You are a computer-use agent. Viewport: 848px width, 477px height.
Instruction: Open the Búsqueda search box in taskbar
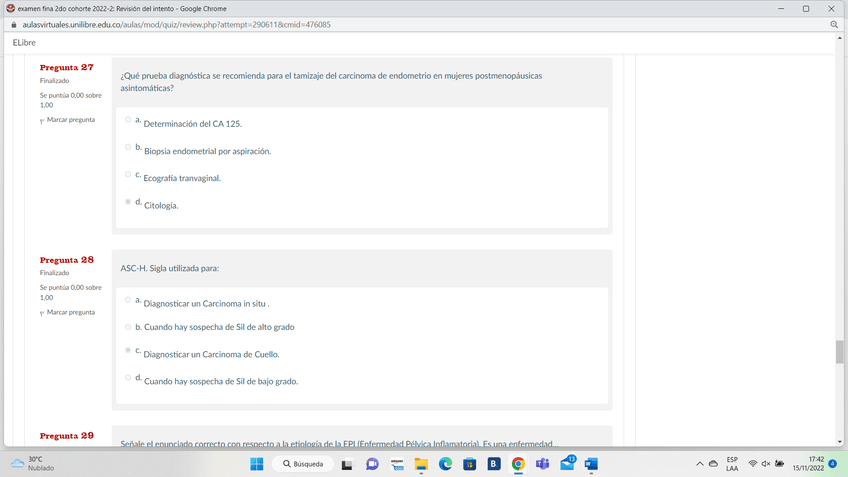coord(303,464)
